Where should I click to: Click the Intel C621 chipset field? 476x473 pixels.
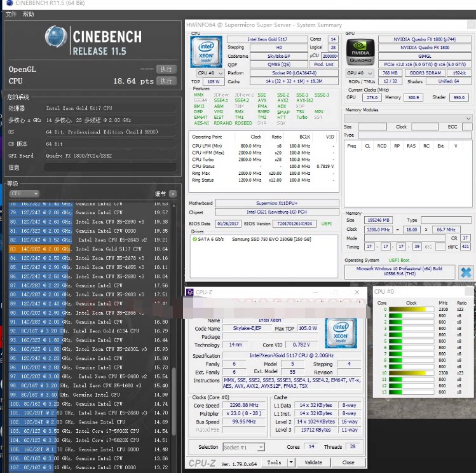tap(277, 212)
